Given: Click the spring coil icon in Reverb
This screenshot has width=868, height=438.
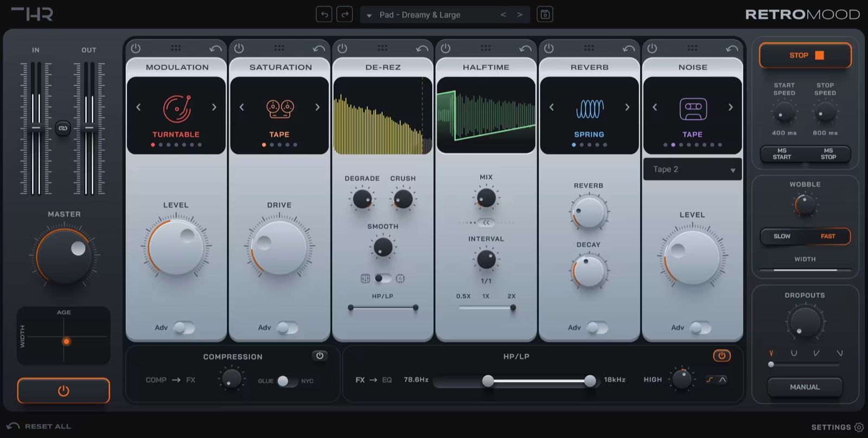Looking at the screenshot, I should [590, 109].
